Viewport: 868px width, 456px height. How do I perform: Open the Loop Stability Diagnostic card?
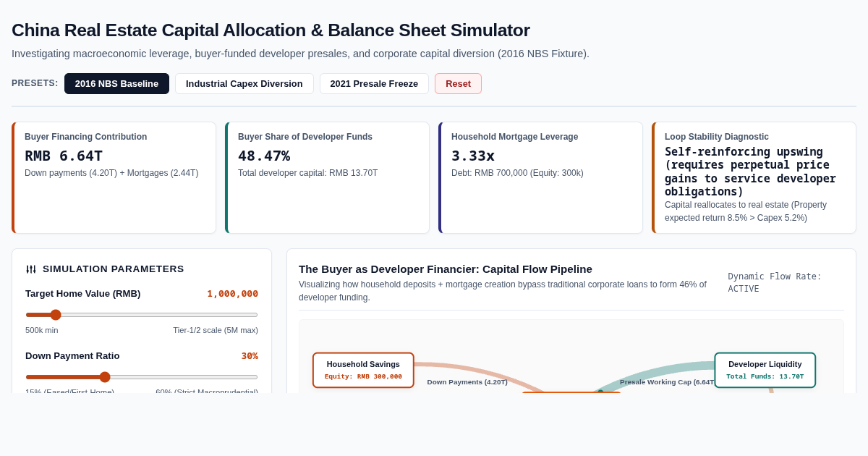click(x=754, y=178)
